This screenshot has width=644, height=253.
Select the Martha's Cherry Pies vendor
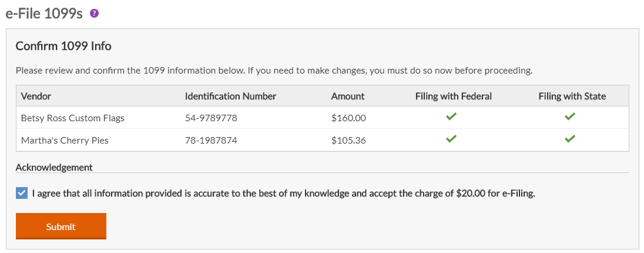pyautogui.click(x=65, y=141)
